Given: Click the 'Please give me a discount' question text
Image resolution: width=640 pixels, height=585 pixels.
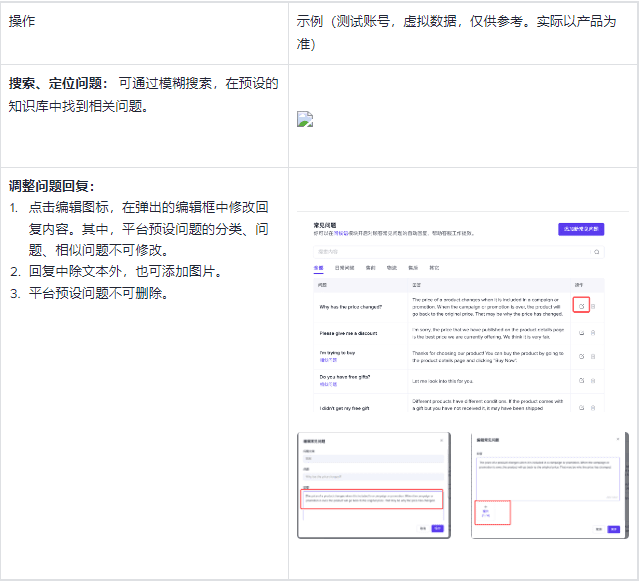Looking at the screenshot, I should (x=349, y=333).
